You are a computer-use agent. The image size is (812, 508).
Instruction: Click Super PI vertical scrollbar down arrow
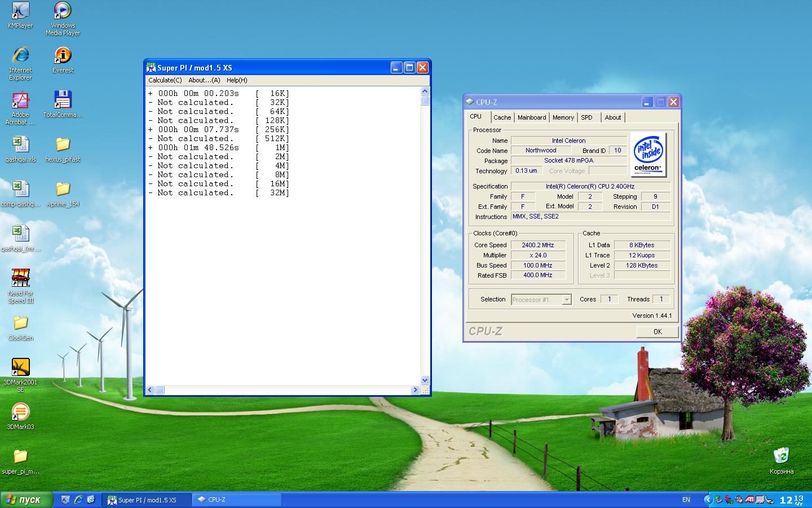point(425,380)
